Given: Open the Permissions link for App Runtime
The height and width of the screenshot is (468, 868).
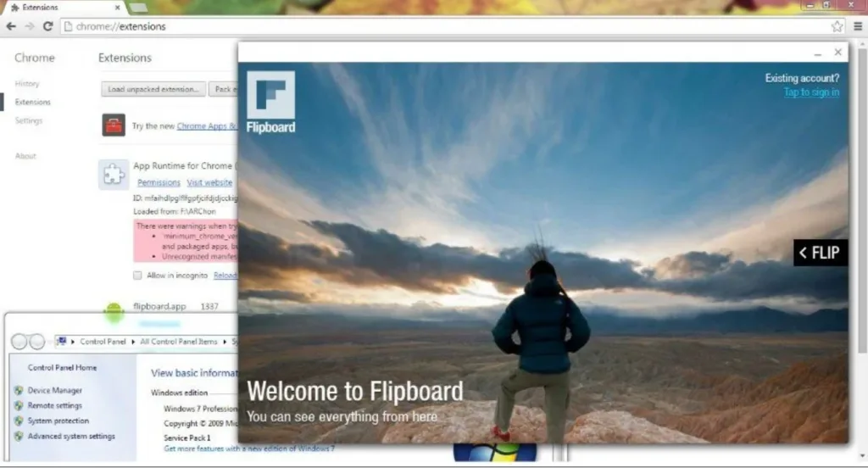Looking at the screenshot, I should pos(159,182).
